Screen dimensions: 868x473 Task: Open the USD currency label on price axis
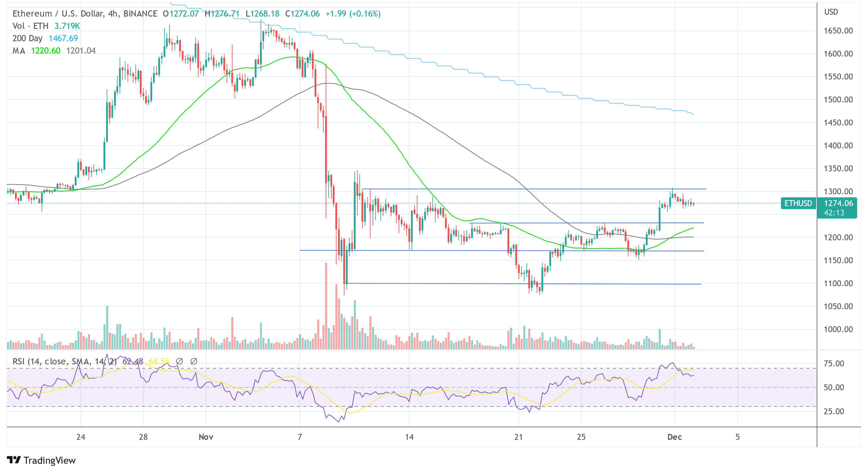click(x=831, y=12)
